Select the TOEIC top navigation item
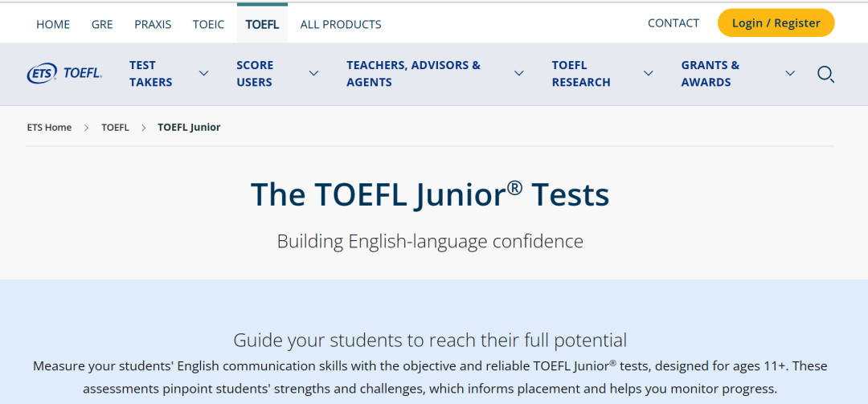The width and height of the screenshot is (868, 404). coord(209,24)
